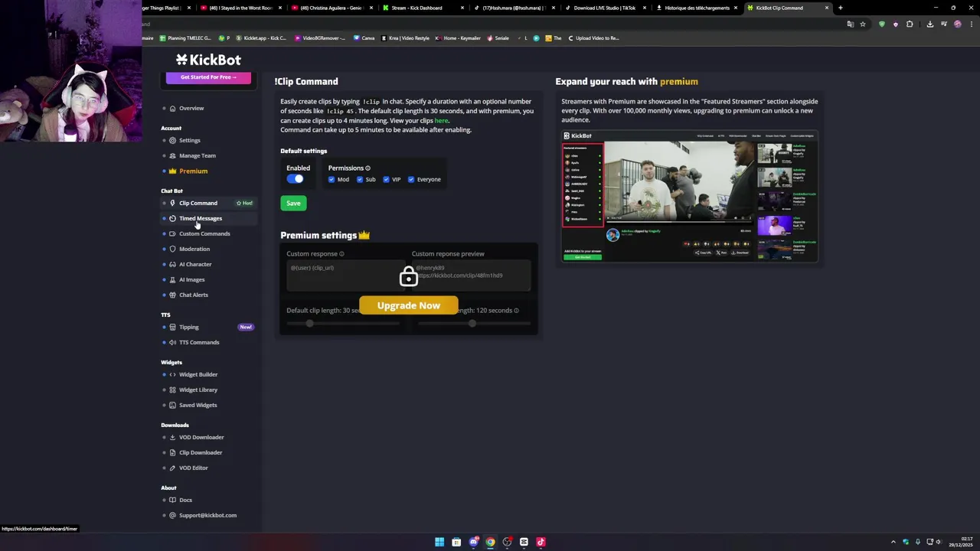Open the Krea Video Restyle bookmark
This screenshot has height=551, width=980.
[x=405, y=37]
